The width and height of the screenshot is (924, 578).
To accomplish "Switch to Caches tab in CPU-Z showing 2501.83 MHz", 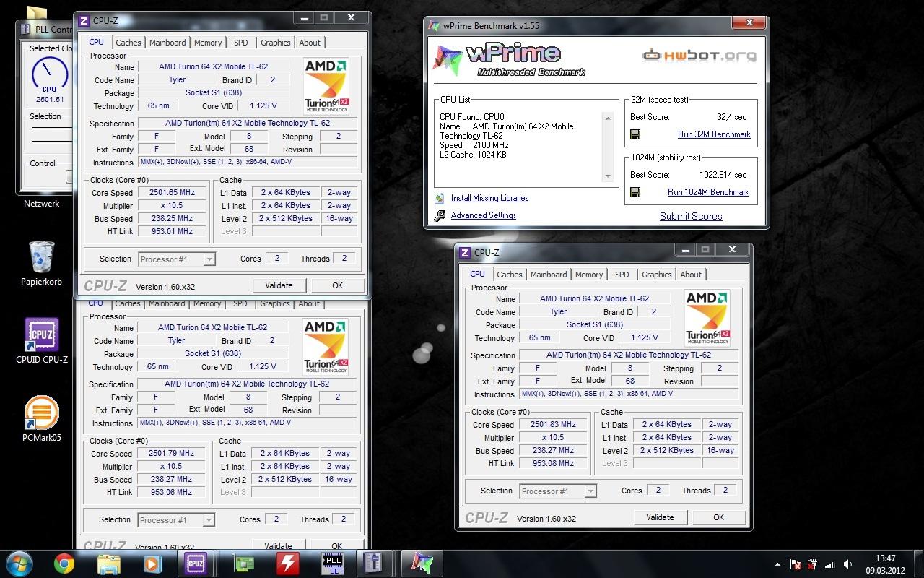I will tap(510, 275).
